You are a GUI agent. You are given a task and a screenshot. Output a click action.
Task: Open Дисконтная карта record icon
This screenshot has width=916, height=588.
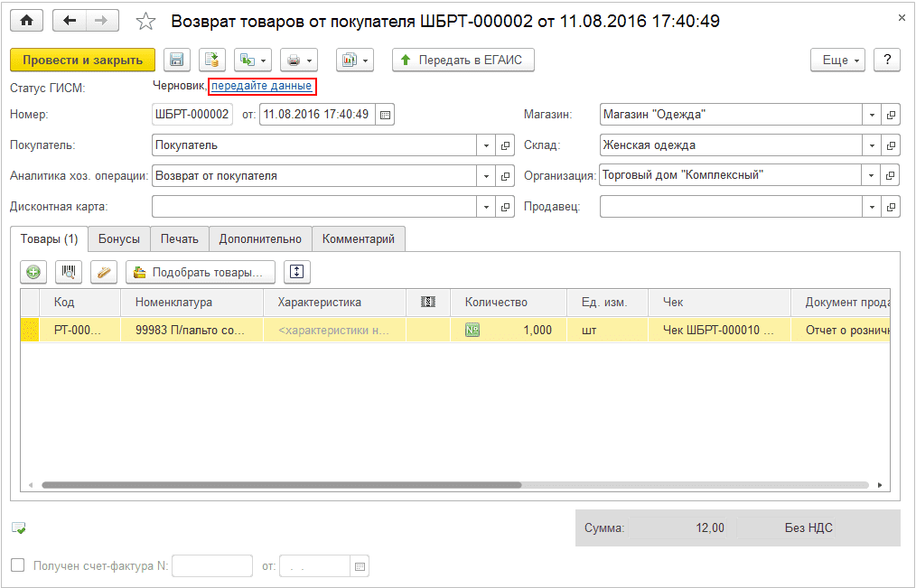click(x=505, y=207)
